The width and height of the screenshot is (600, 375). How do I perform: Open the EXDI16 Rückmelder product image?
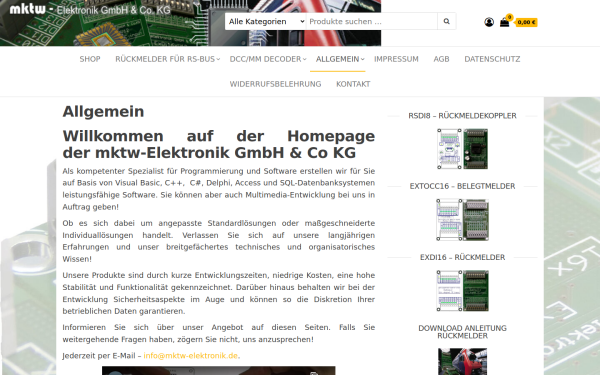(462, 291)
